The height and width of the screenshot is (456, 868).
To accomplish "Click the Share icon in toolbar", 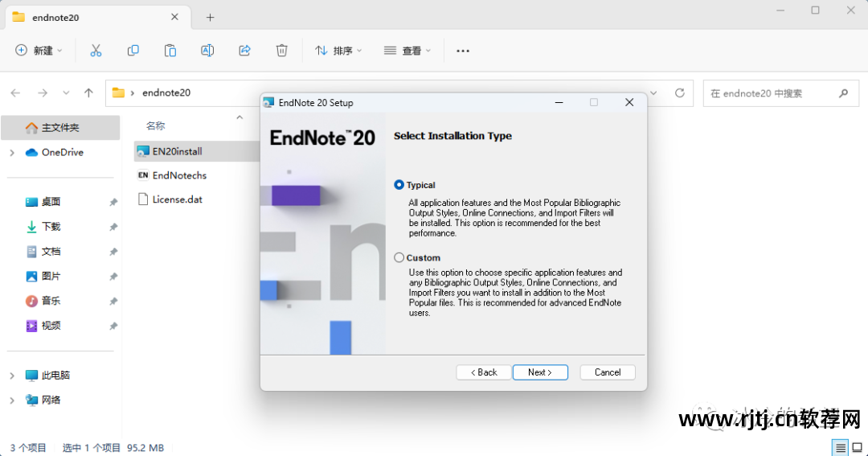I will point(245,51).
